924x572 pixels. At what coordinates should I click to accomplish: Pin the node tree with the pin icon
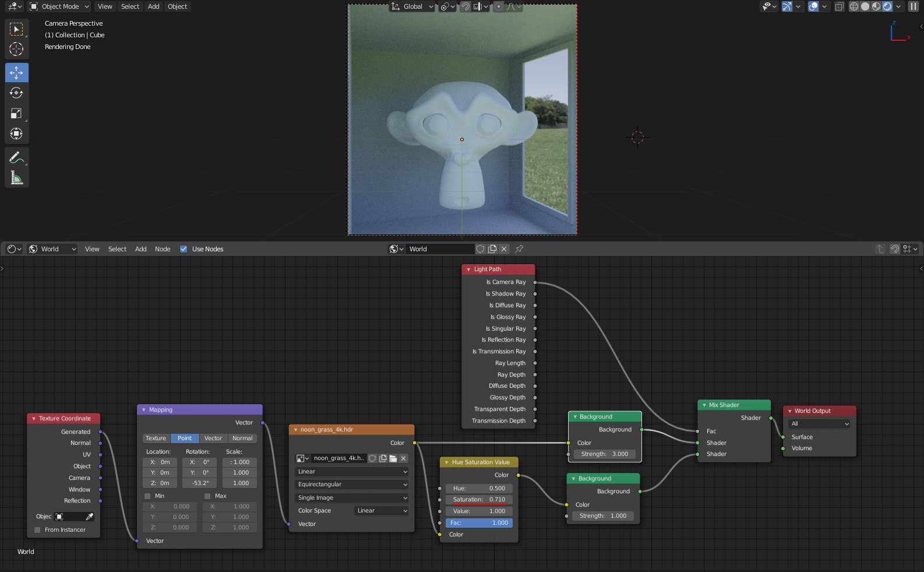point(519,249)
